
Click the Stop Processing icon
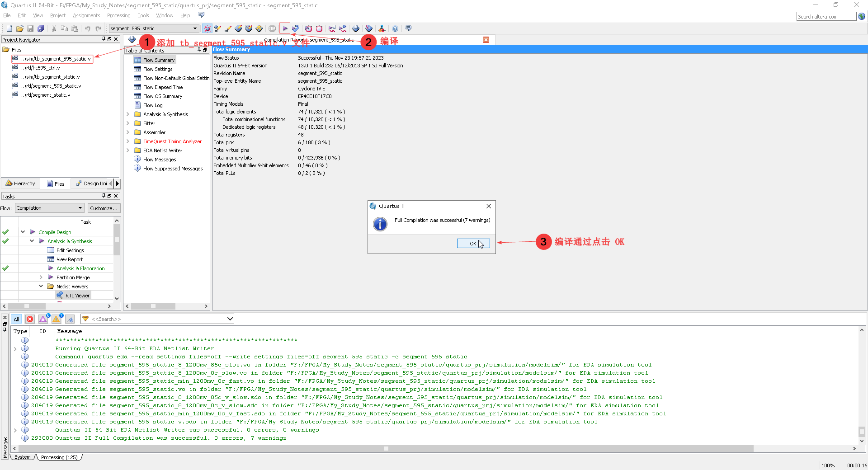click(x=272, y=28)
